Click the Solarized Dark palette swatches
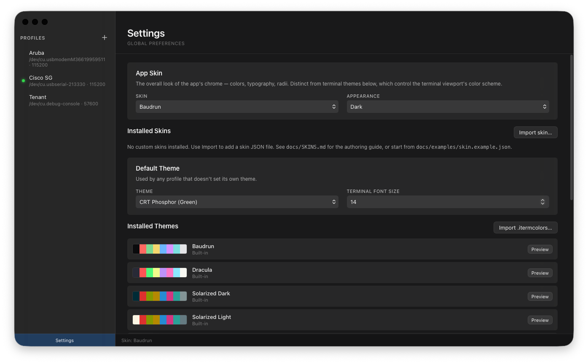This screenshot has height=364, width=588. click(160, 296)
